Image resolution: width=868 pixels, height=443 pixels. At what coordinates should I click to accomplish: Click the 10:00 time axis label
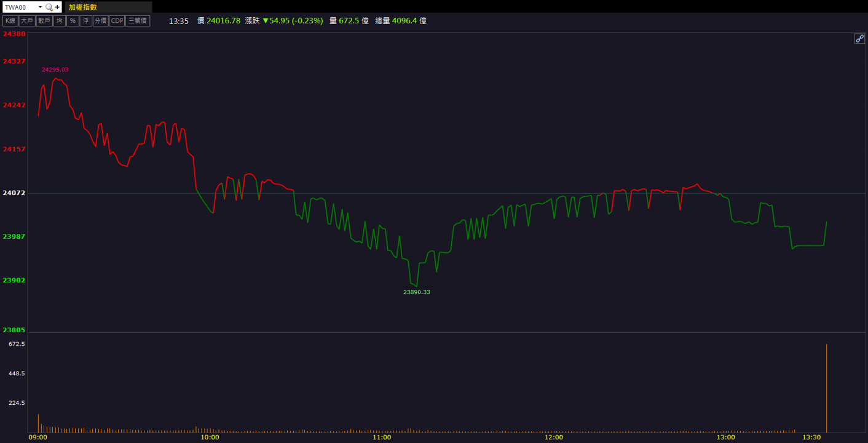pos(210,437)
